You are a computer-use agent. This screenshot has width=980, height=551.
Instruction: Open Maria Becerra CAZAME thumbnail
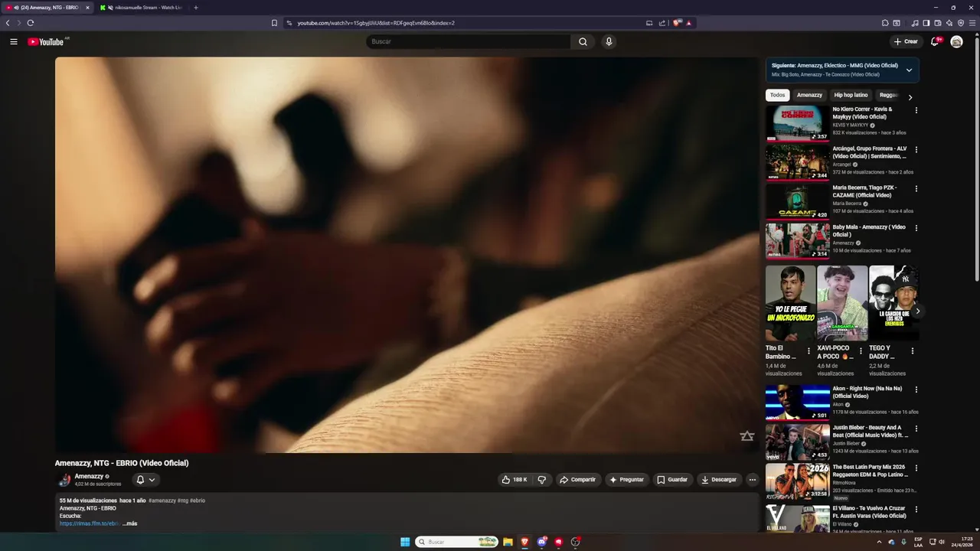[797, 201]
